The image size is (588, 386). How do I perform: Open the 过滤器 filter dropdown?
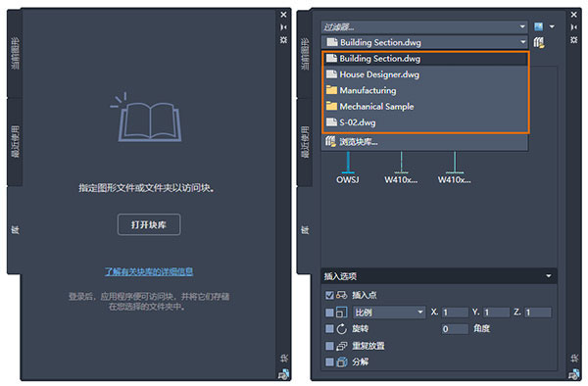click(x=424, y=27)
